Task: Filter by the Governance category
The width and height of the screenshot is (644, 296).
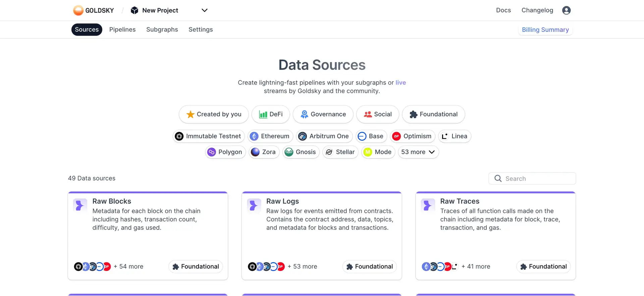Action: [x=323, y=114]
